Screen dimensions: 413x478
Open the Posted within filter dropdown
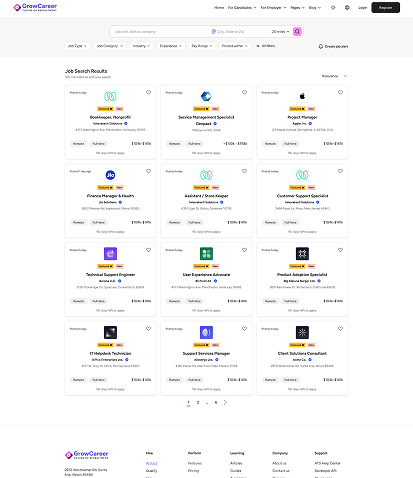(x=235, y=46)
